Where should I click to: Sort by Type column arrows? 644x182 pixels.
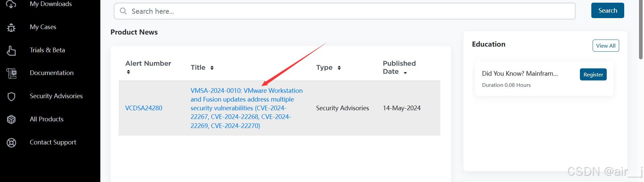339,68
